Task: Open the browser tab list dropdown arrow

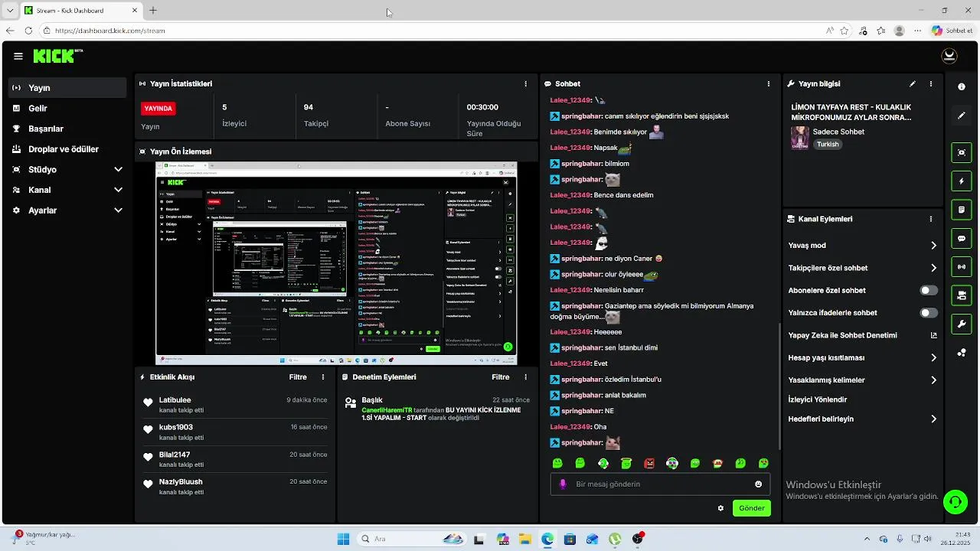Action: click(x=10, y=11)
